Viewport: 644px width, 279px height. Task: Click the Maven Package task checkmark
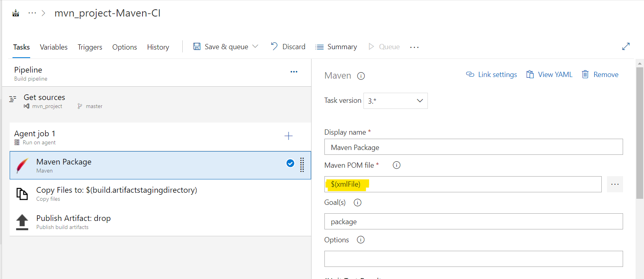coord(290,163)
